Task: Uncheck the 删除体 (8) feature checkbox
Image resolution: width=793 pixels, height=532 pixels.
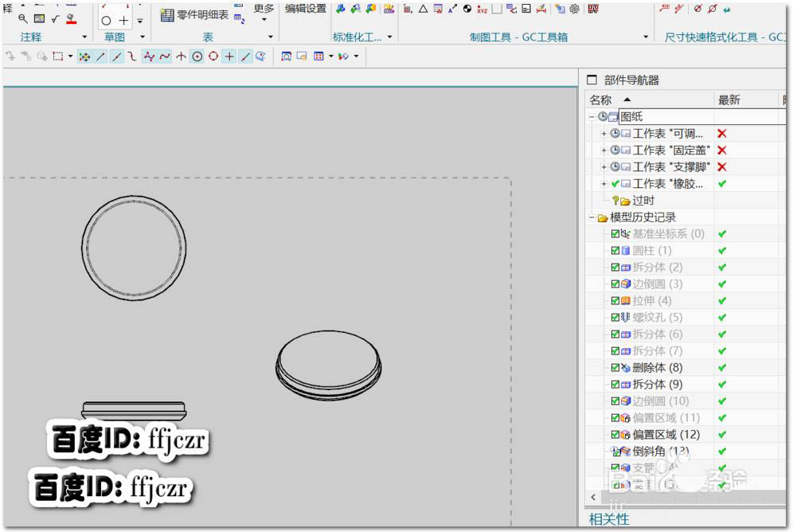Action: (x=615, y=368)
